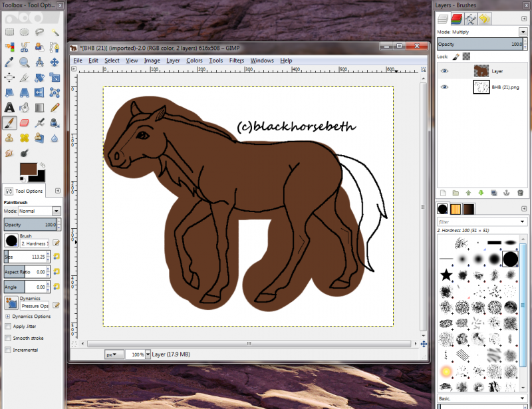Tick the Incremental checkbox
This screenshot has width=532, height=409.
pyautogui.click(x=8, y=350)
